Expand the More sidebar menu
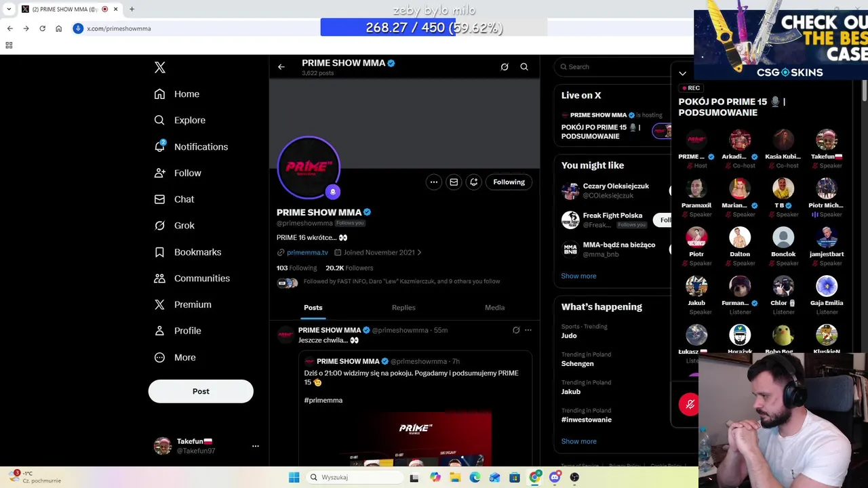The width and height of the screenshot is (868, 488). pos(175,357)
